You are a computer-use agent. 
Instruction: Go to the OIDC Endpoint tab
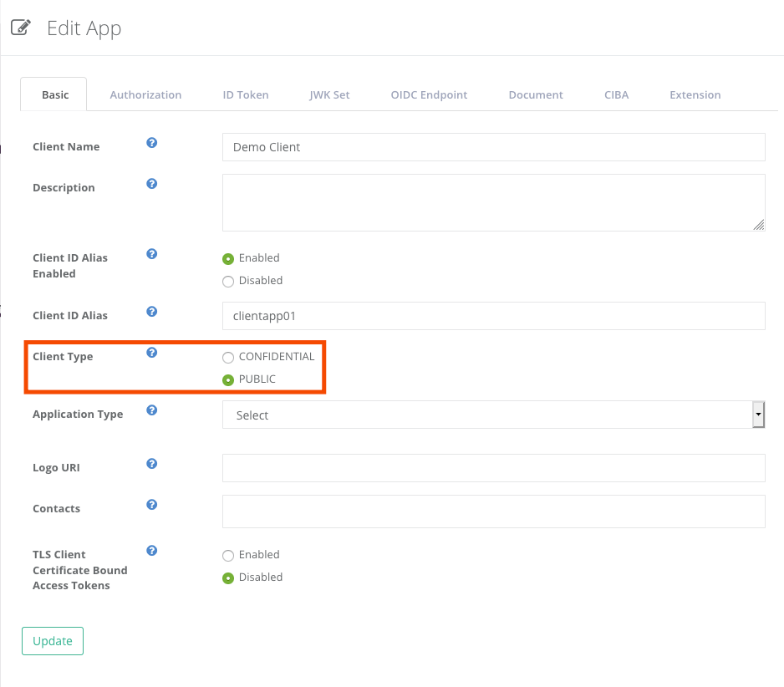(429, 94)
